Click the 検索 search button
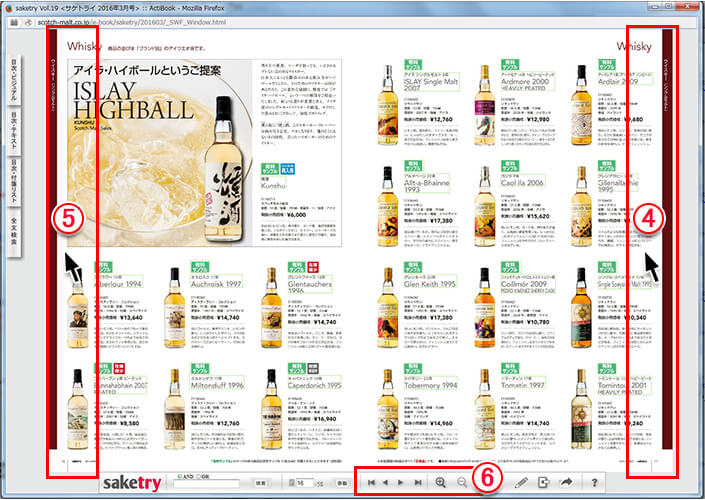The width and height of the screenshot is (705, 500). [260, 483]
